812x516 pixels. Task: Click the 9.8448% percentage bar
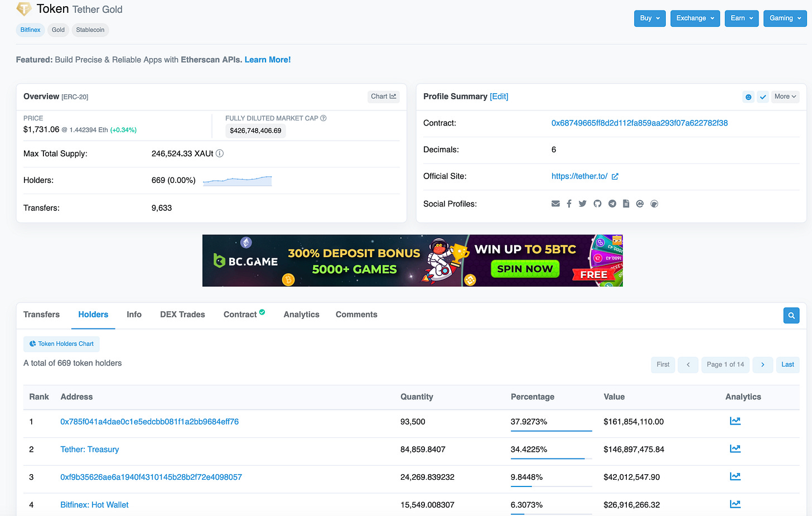(x=551, y=486)
